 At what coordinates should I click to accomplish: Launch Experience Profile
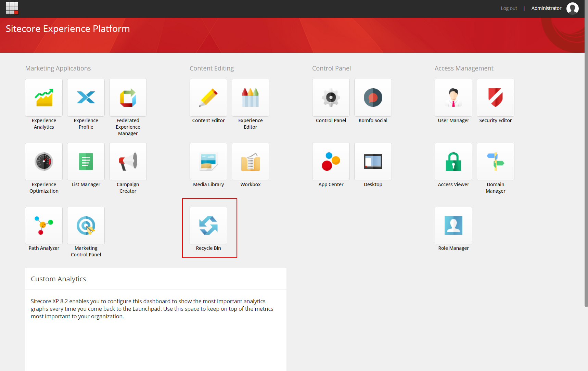pos(86,98)
